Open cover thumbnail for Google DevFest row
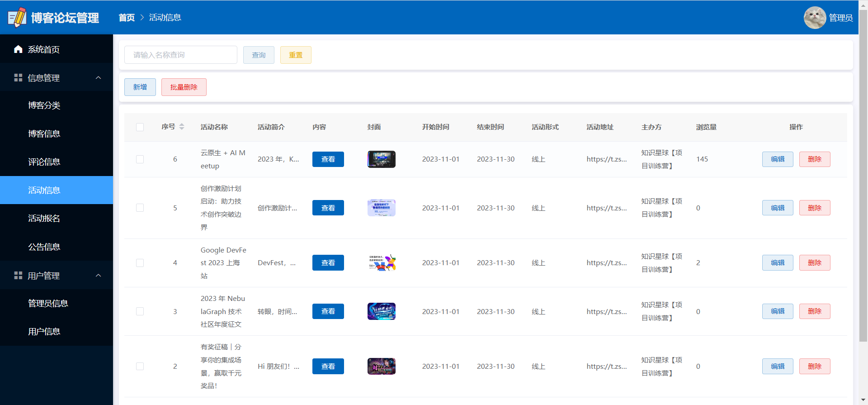 [381, 263]
